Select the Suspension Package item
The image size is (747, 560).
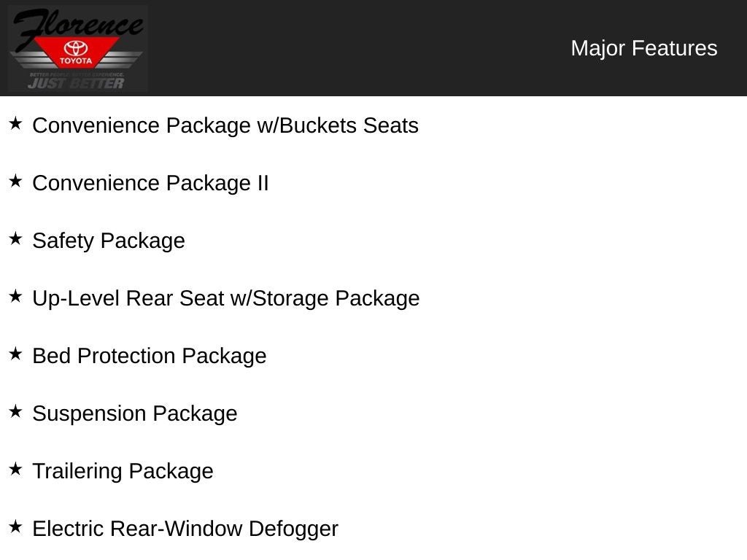(x=135, y=414)
